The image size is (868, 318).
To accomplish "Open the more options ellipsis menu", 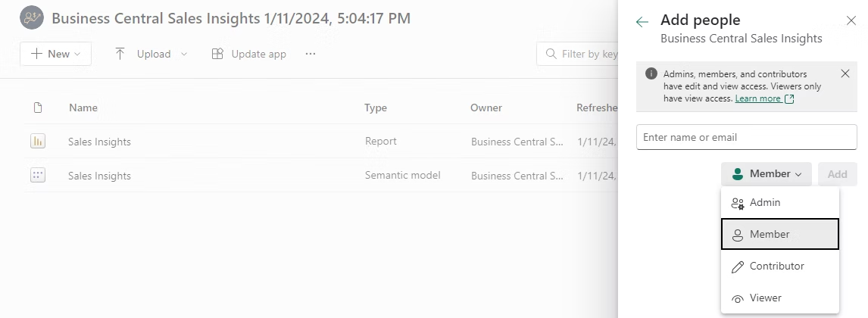I will 310,54.
